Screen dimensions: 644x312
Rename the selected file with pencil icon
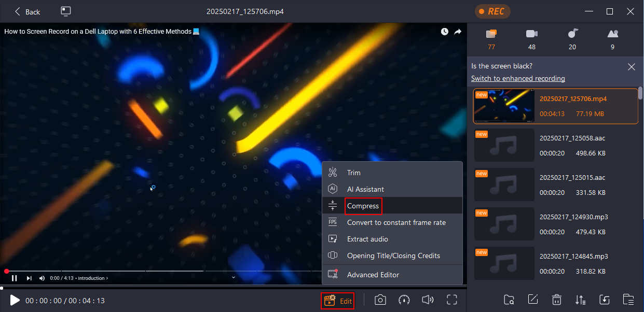[x=532, y=300]
